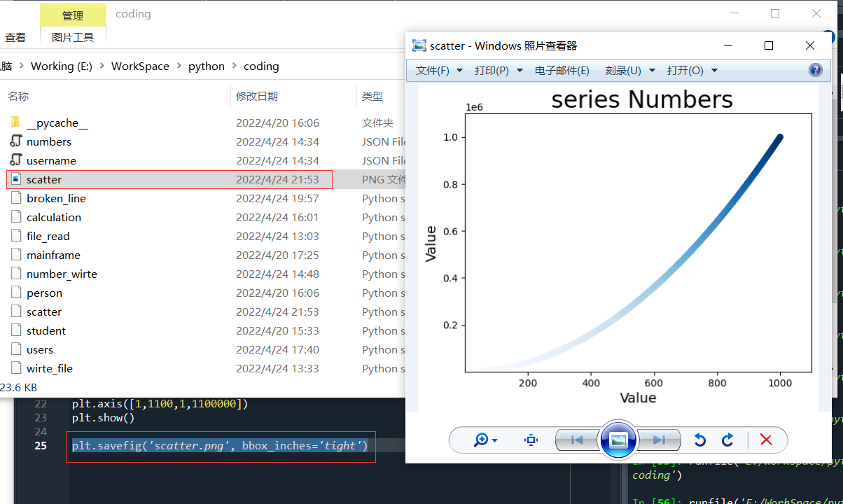Click the 2022/4/24 16:01 date cell
The height and width of the screenshot is (504, 843).
pos(277,217)
